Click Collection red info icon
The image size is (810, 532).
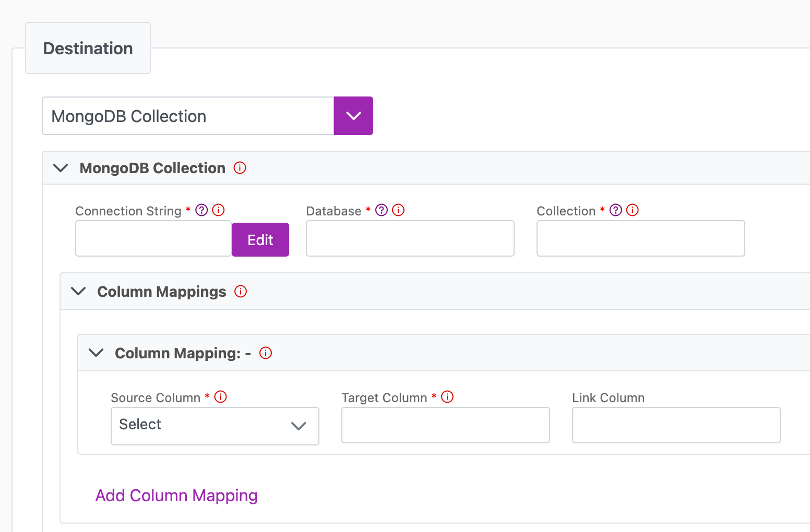pos(633,210)
